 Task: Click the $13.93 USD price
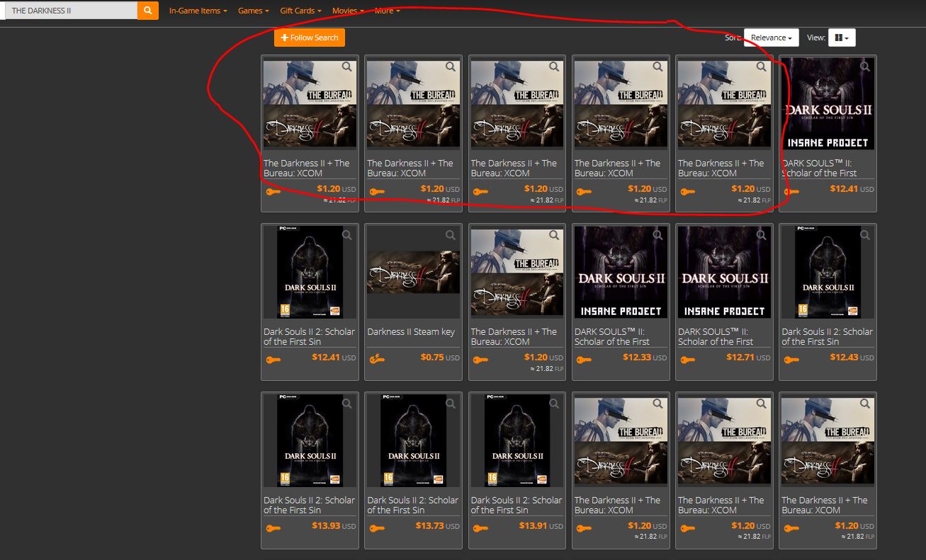(x=334, y=526)
